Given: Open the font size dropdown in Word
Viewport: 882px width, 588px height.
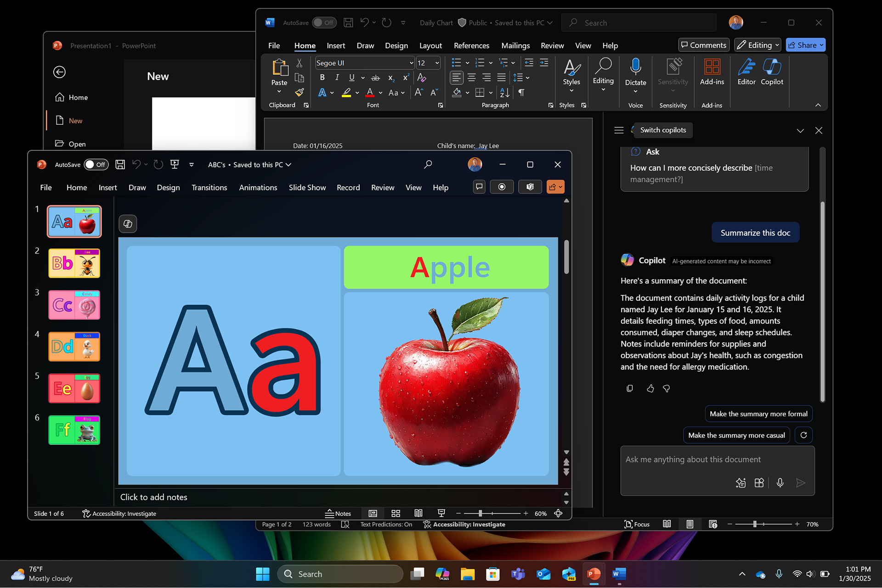Looking at the screenshot, I should pos(437,63).
